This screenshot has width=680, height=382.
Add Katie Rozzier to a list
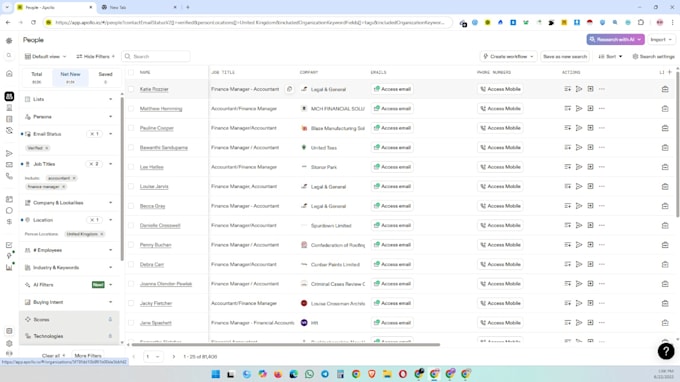567,89
